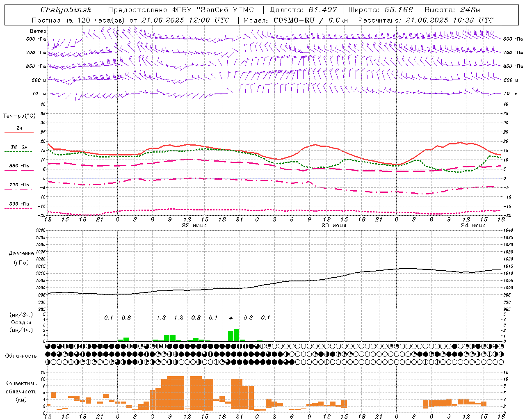Screen dimensions: 525x420
Task: Click the '1.3' three-hour precipitation value
Action: coord(161,318)
